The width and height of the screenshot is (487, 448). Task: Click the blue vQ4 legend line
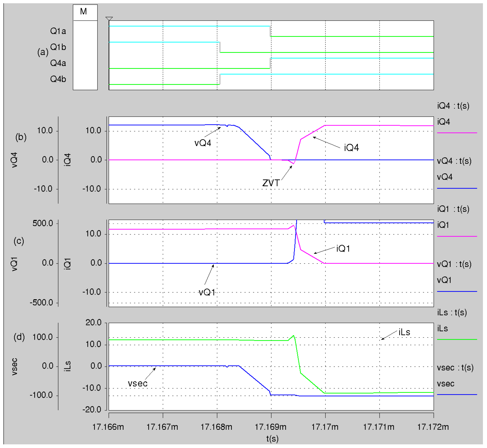point(457,188)
